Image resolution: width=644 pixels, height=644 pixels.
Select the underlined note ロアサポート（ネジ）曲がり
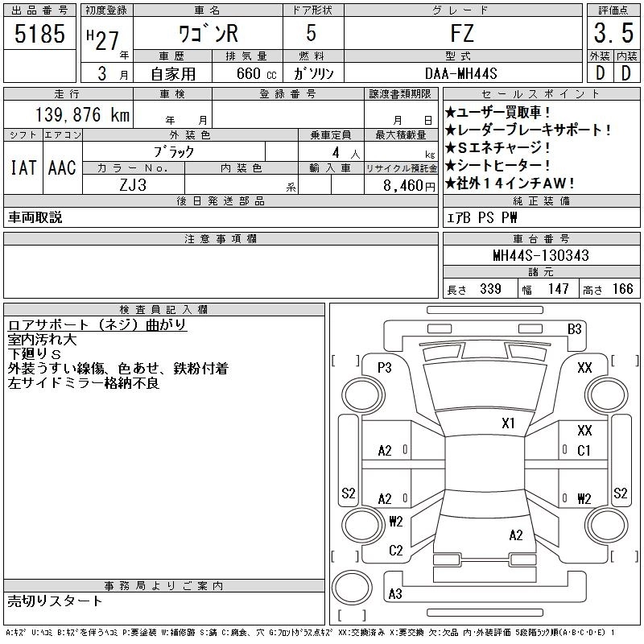click(x=97, y=324)
